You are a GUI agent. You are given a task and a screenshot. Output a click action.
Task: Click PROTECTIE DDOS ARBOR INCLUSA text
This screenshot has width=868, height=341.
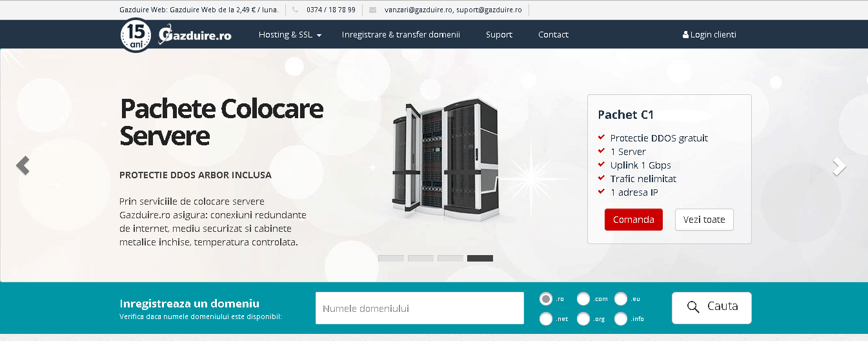(x=196, y=175)
